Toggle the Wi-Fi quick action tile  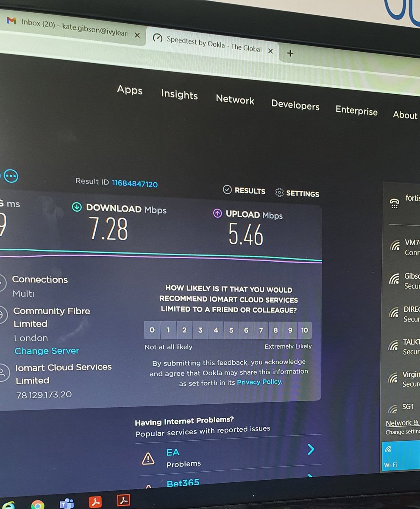[401, 456]
